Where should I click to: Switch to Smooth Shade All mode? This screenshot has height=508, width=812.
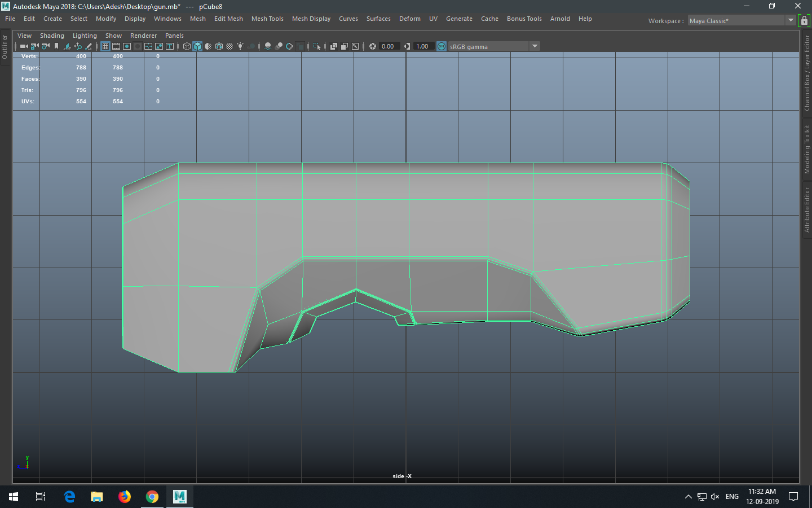(197, 46)
